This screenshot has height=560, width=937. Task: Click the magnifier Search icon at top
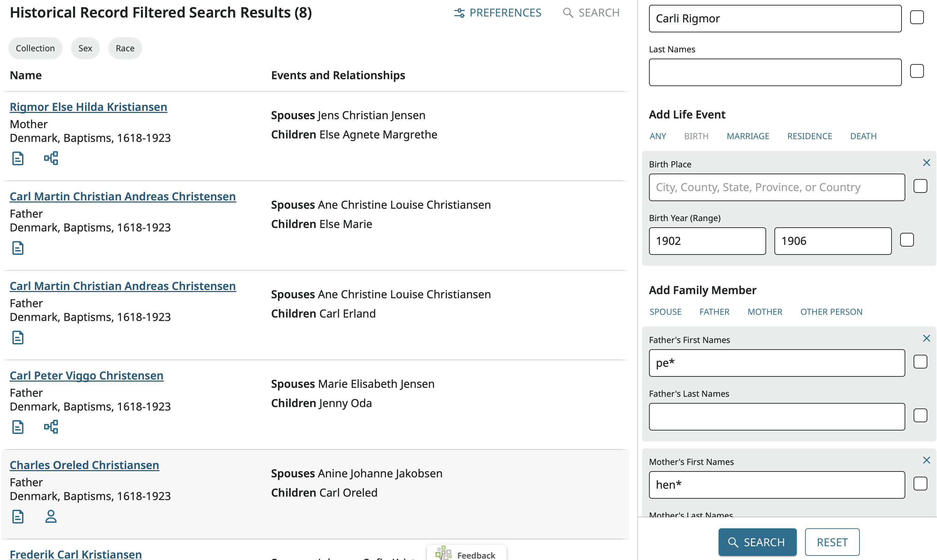point(568,12)
